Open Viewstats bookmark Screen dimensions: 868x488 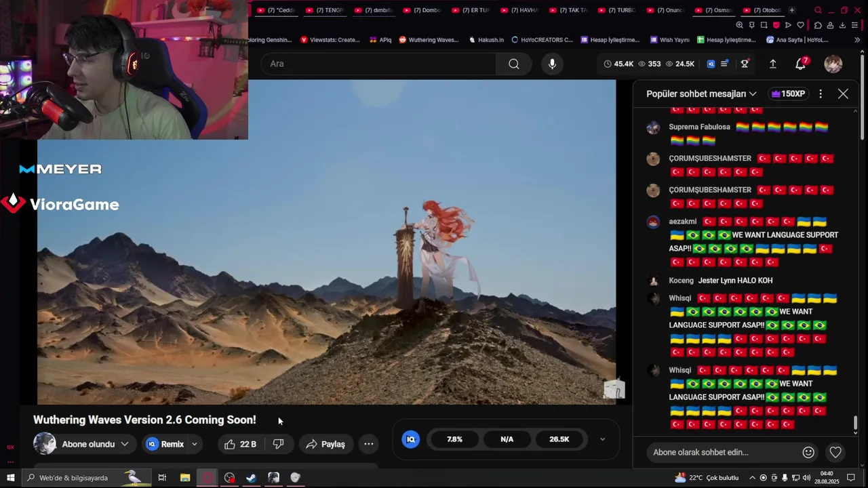click(x=330, y=40)
